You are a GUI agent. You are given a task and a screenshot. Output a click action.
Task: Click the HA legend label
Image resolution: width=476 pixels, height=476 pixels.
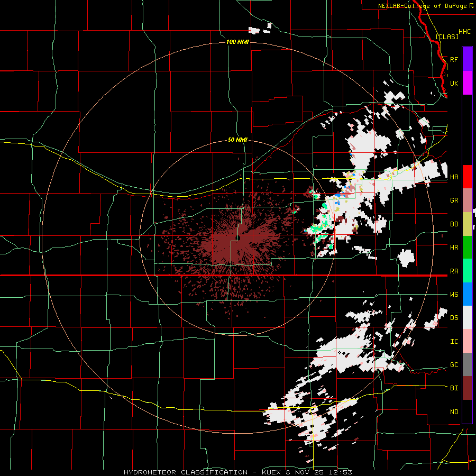454,177
